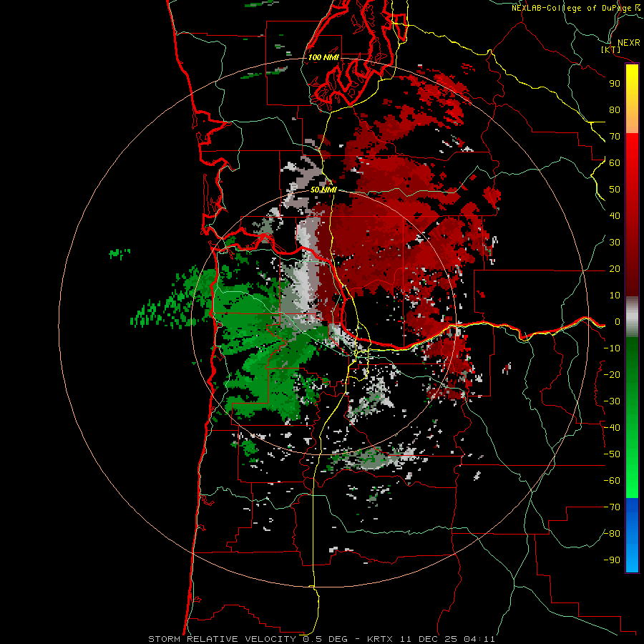Click the "-30" value on velocity scale
The height and width of the screenshot is (644, 644).
[x=612, y=401]
